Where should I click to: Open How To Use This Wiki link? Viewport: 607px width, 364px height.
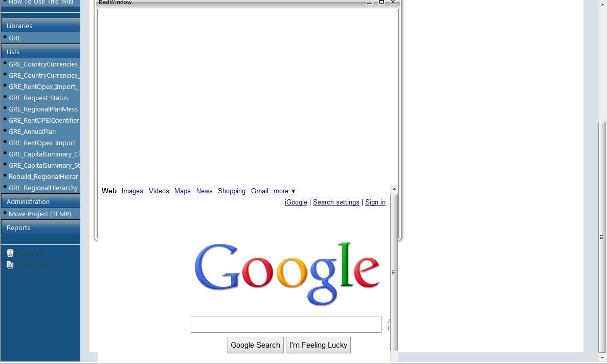pyautogui.click(x=40, y=3)
